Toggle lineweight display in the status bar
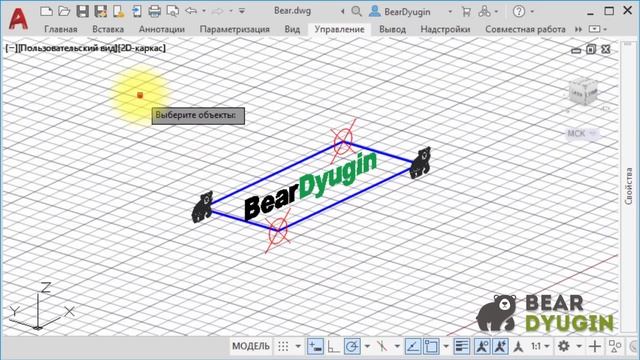This screenshot has height=360, width=640. [x=462, y=346]
